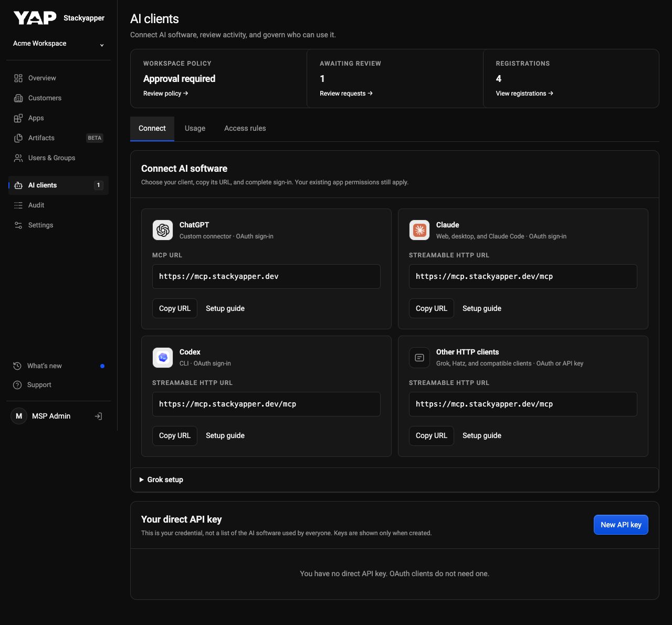Viewport: 672px width, 625px height.
Task: Click the Other HTTP clients icon
Action: pyautogui.click(x=419, y=358)
